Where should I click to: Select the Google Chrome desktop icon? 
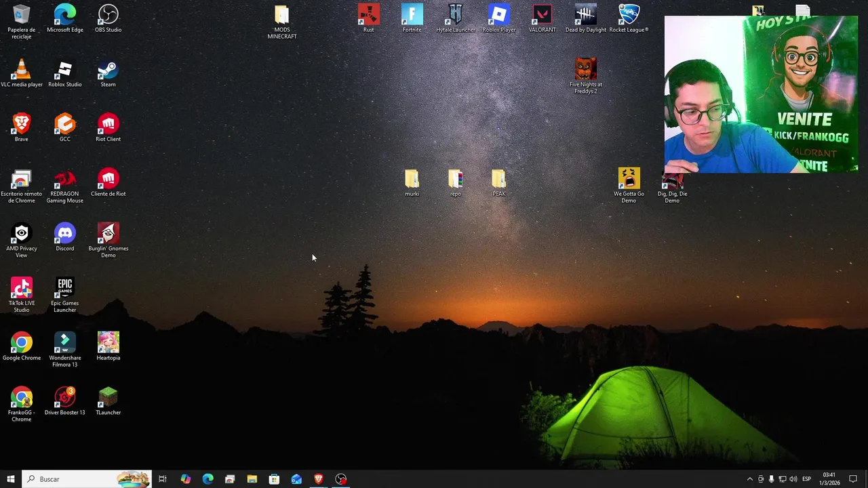pos(22,346)
